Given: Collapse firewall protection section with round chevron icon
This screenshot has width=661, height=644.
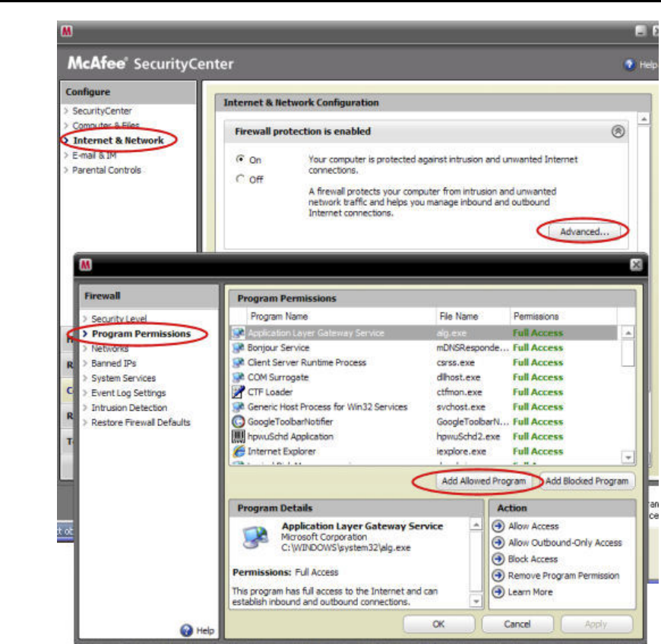Looking at the screenshot, I should (618, 131).
